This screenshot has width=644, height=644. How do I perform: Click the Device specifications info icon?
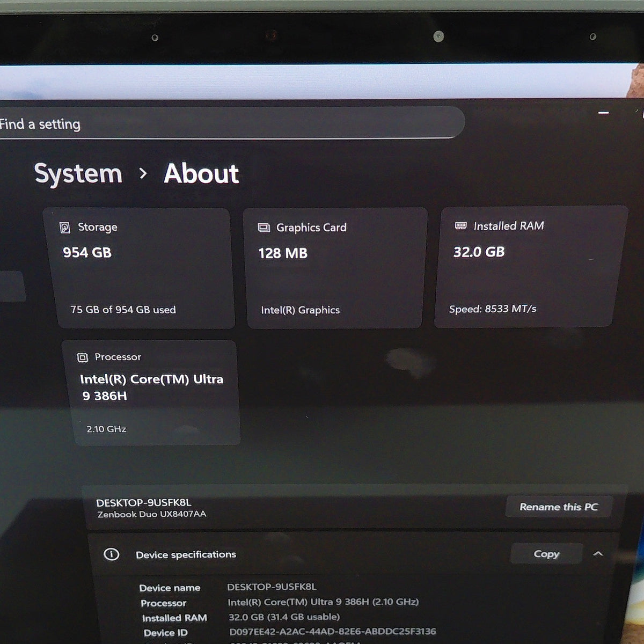112,554
